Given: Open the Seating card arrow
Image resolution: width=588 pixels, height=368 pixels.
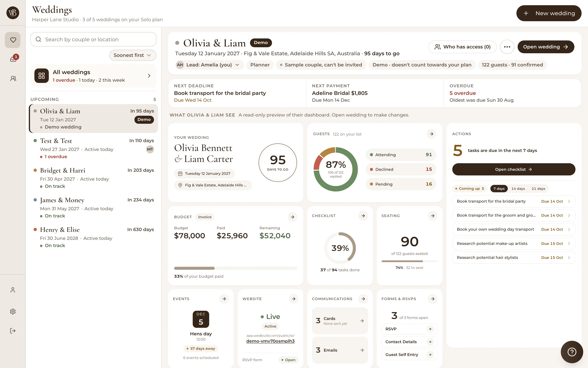Looking at the screenshot, I should (433, 216).
